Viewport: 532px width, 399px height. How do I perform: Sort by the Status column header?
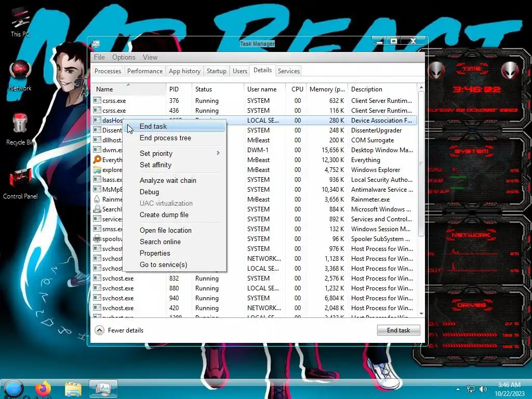click(x=218, y=89)
